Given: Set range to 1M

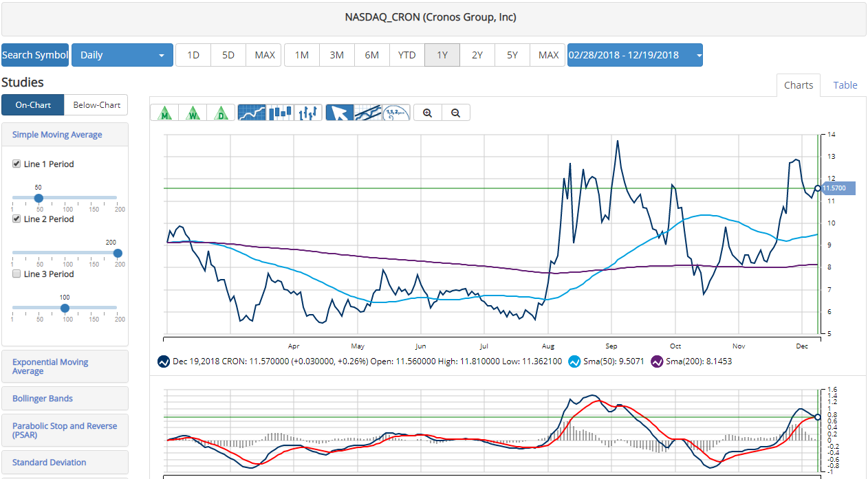Looking at the screenshot, I should [302, 55].
